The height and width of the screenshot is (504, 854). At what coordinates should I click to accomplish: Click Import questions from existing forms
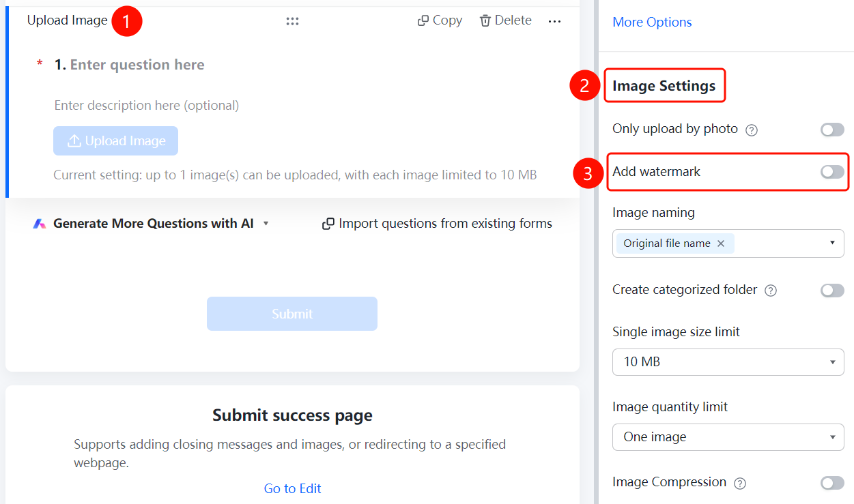click(x=437, y=224)
